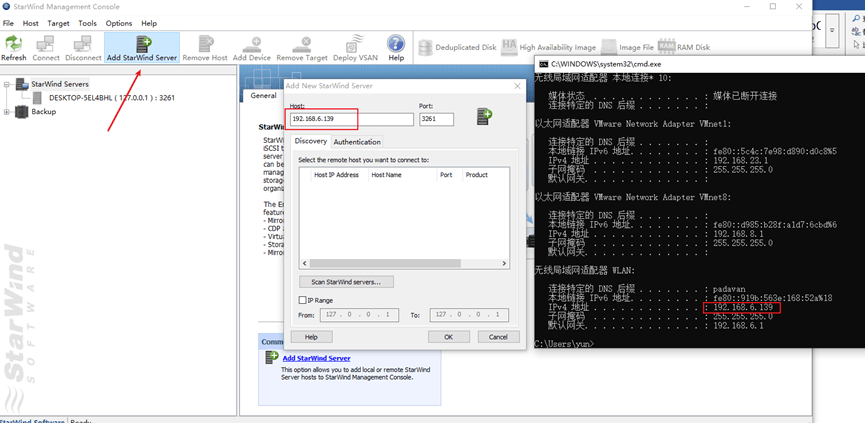The height and width of the screenshot is (423, 865).
Task: Click the icon beside the Add StarWind Server link
Action: (273, 357)
